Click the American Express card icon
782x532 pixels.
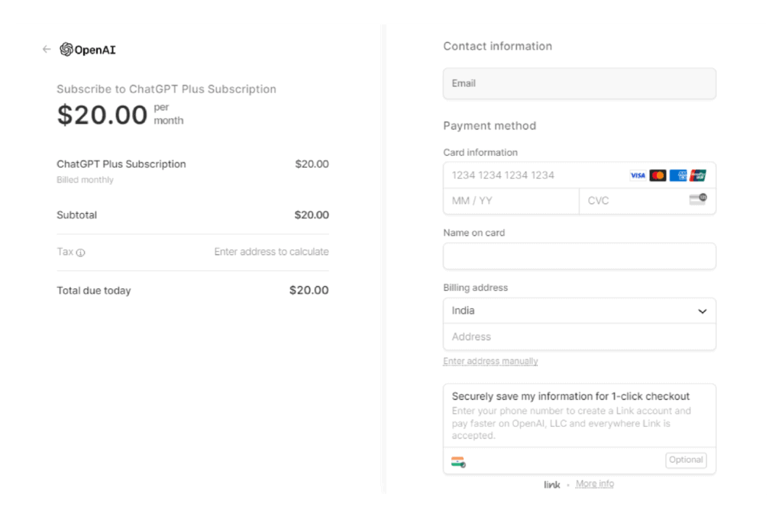coord(678,176)
